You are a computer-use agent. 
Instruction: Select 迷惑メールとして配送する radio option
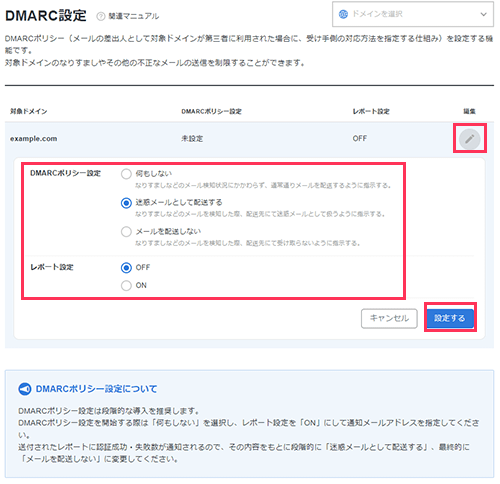126,203
